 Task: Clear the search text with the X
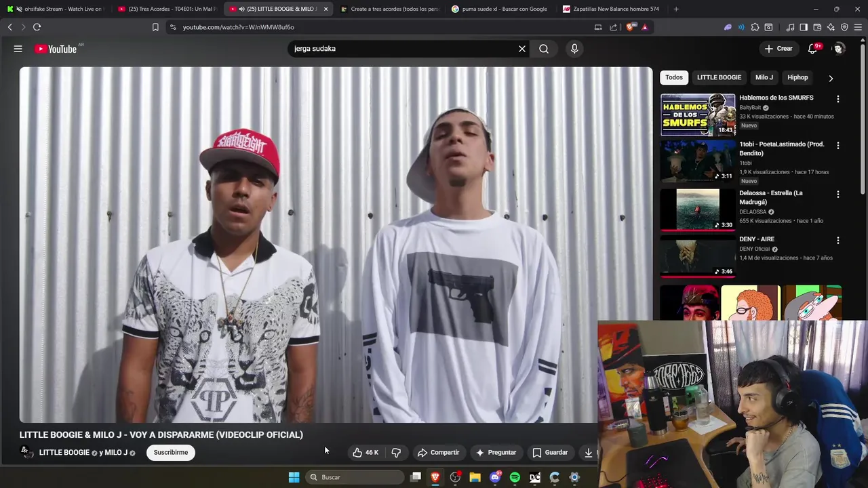coord(522,49)
